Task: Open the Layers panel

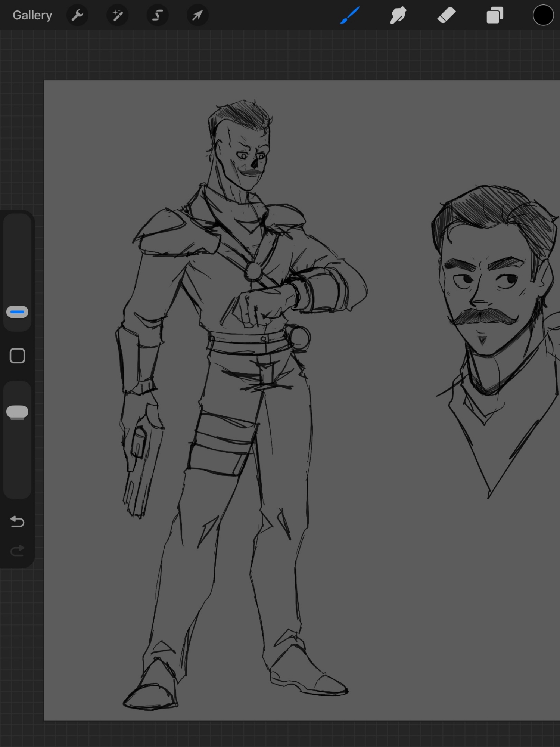Action: tap(495, 15)
